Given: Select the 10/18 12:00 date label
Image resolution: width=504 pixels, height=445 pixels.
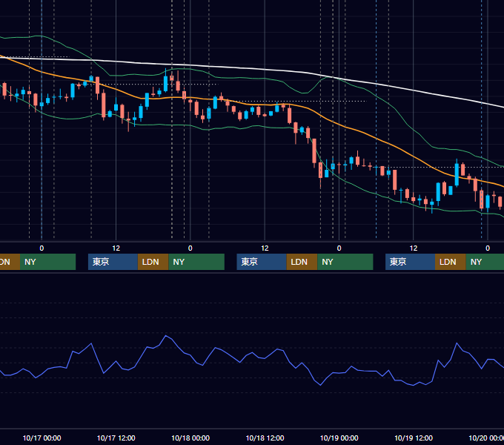Looking at the screenshot, I should (x=265, y=438).
